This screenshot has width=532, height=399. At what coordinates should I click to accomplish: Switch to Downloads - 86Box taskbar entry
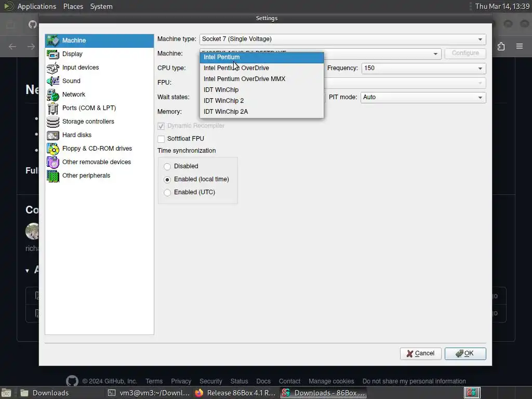[x=323, y=393]
